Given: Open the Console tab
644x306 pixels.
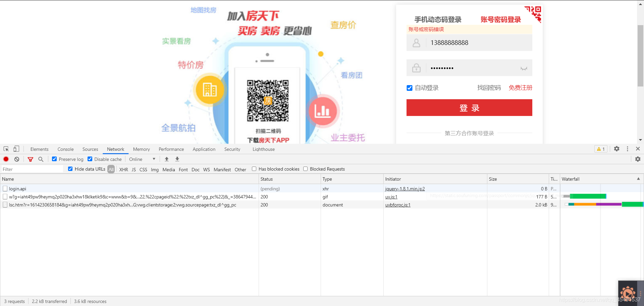Looking at the screenshot, I should pyautogui.click(x=65, y=149).
